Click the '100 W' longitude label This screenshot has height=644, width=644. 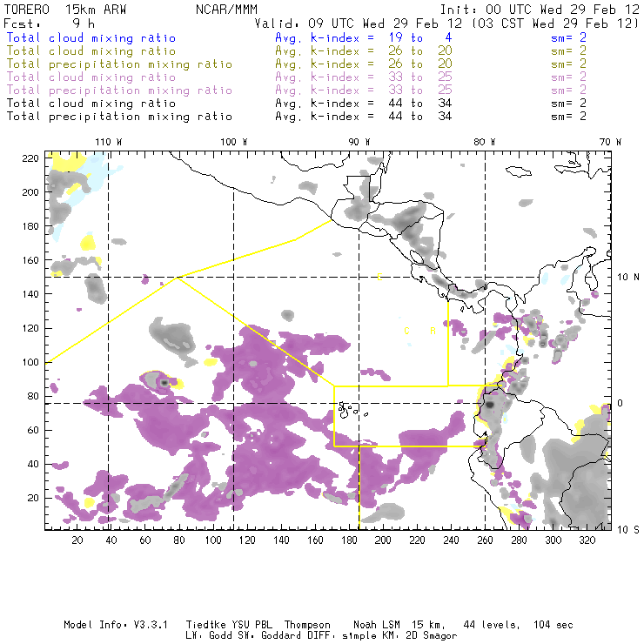(234, 142)
